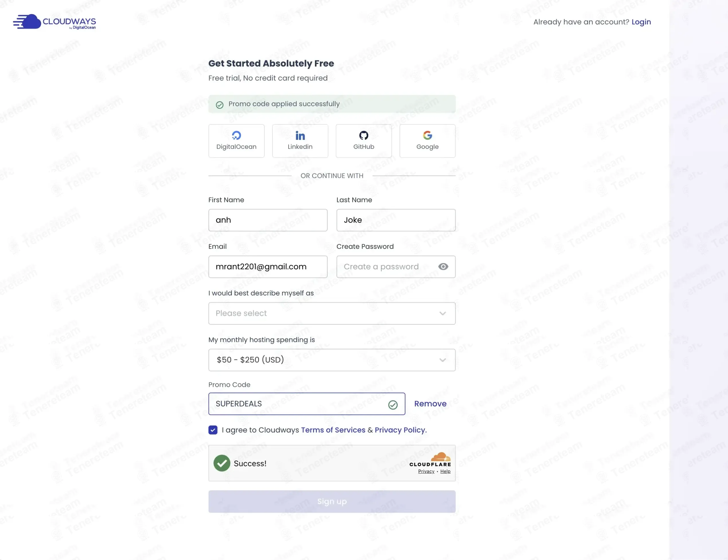Click the success icon in promo banner
The width and height of the screenshot is (728, 560).
pyautogui.click(x=220, y=105)
